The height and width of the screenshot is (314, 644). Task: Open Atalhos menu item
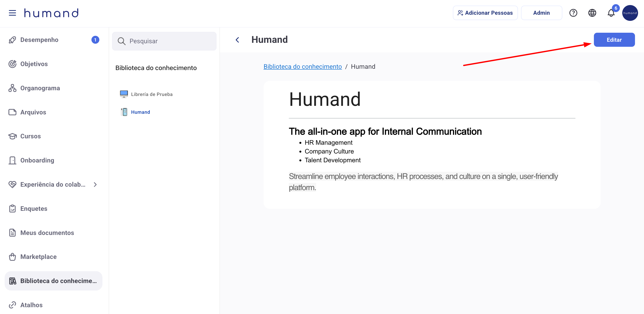coord(53,305)
